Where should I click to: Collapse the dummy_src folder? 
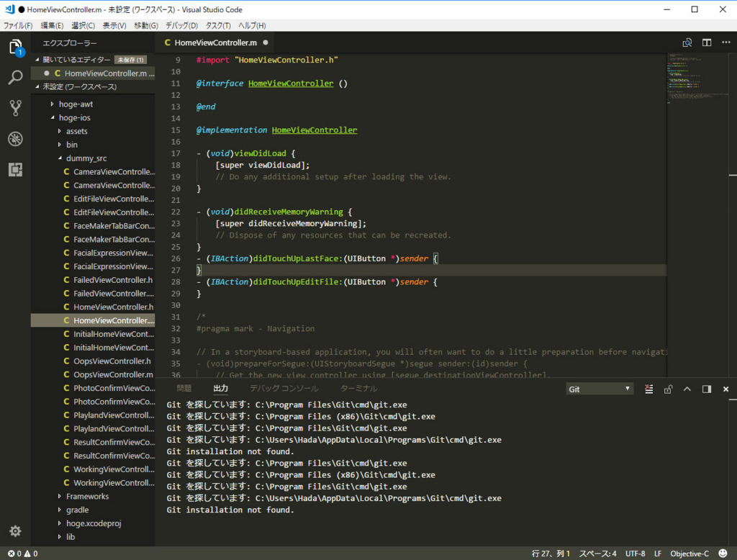coord(59,158)
